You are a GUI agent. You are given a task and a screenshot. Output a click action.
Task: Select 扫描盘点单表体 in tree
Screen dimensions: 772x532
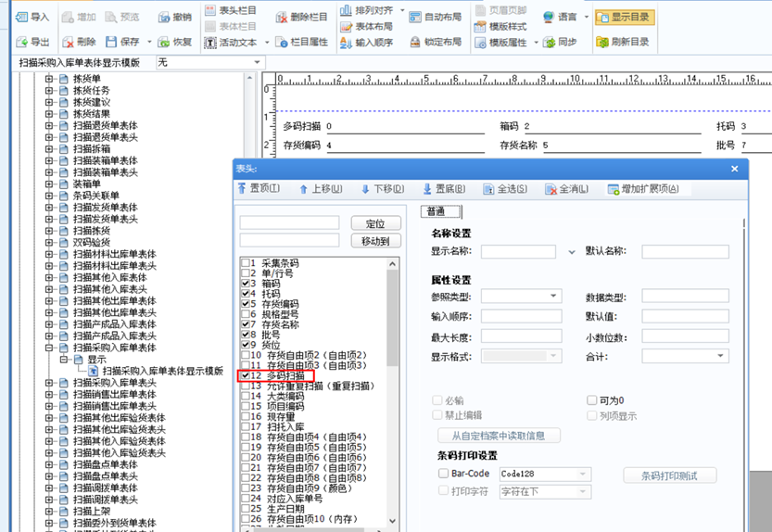pos(106,465)
